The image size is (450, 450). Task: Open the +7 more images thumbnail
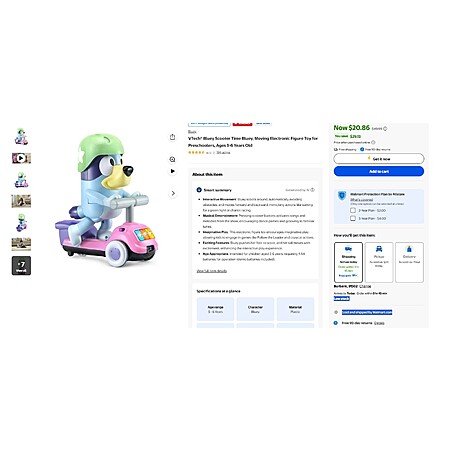[21, 266]
